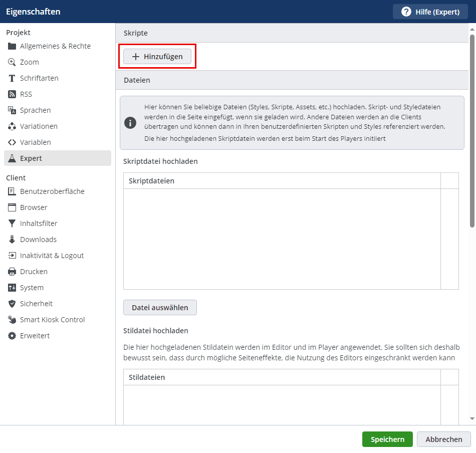Save changes with the Speichern button

tap(387, 439)
